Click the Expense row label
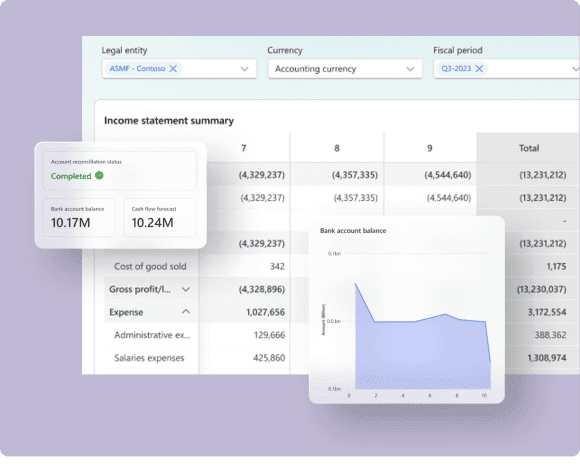 click(126, 312)
